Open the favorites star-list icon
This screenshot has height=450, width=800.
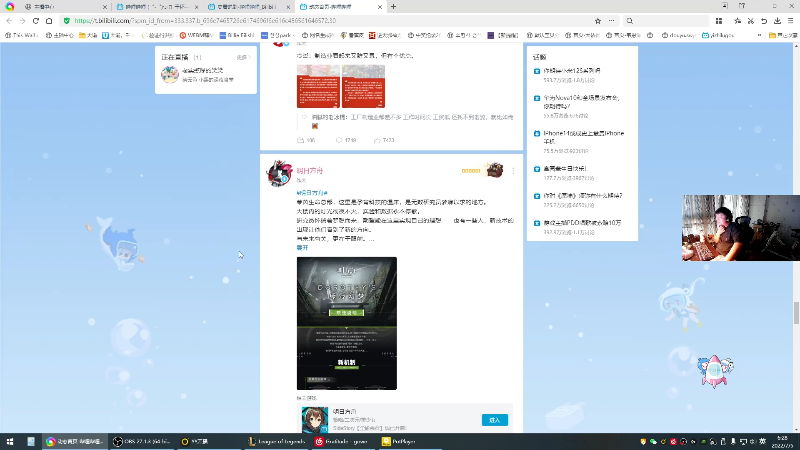click(x=737, y=21)
